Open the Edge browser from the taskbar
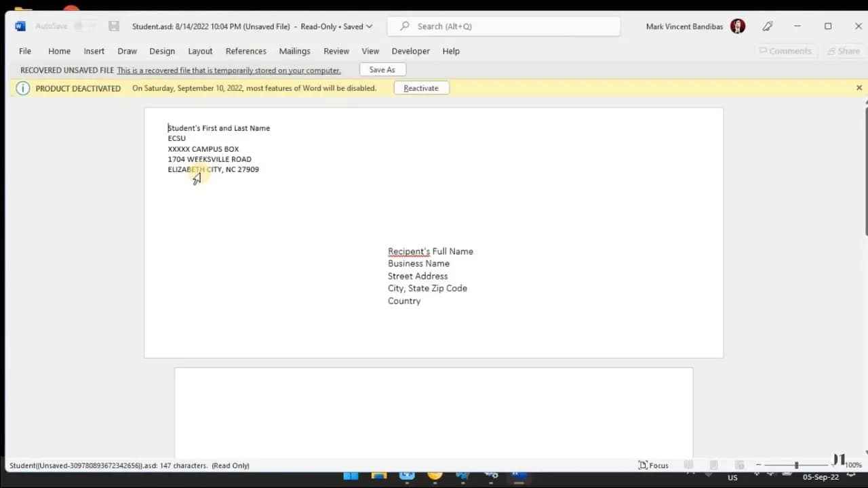Image resolution: width=868 pixels, height=488 pixels. point(407,477)
